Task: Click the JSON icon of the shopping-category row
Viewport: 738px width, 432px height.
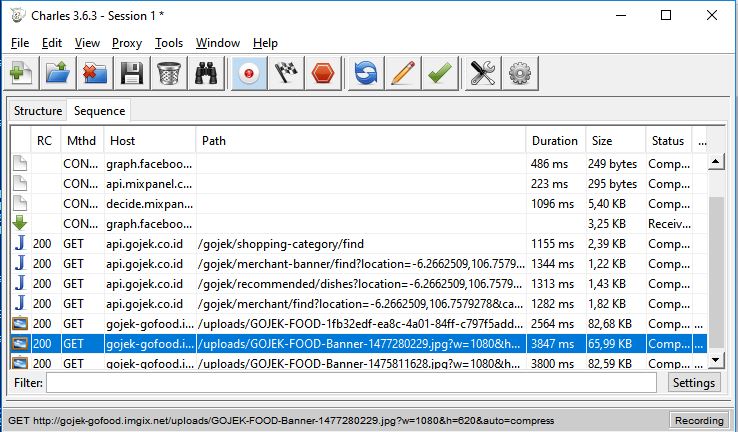Action: tap(20, 243)
